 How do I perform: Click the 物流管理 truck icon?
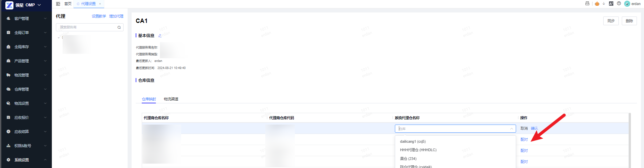pos(8,75)
